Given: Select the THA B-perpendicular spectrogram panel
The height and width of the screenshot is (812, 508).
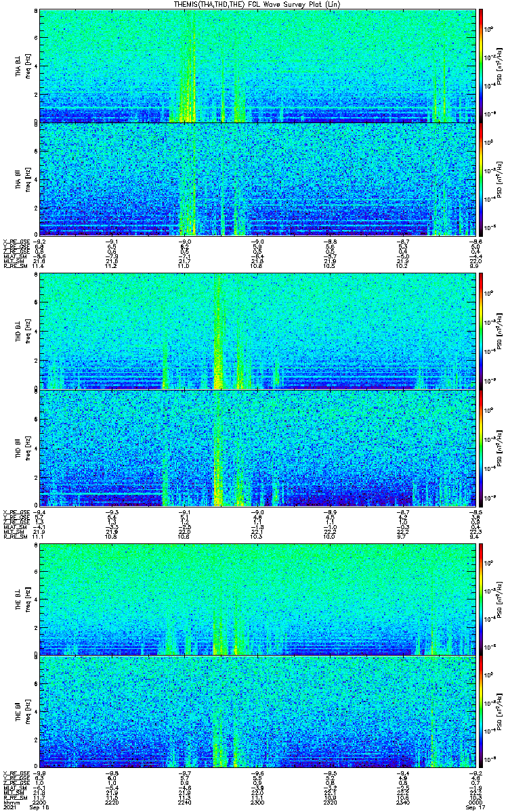Looking at the screenshot, I should coord(257,66).
